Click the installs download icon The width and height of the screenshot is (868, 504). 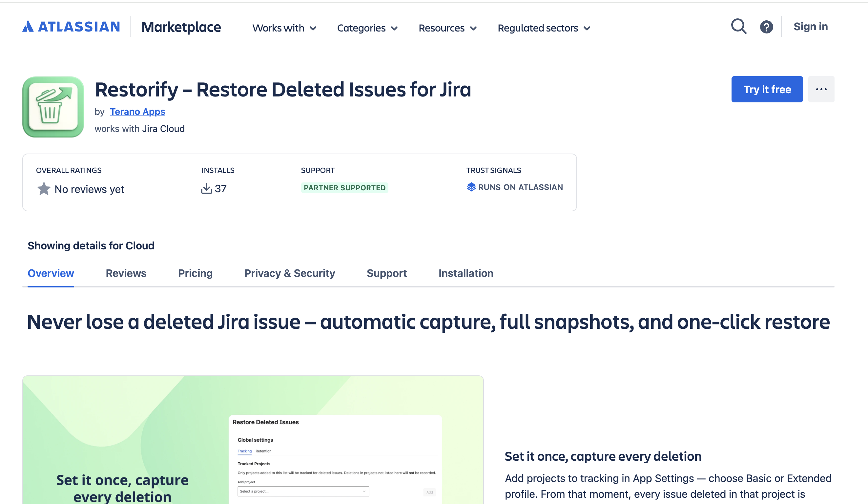click(206, 188)
